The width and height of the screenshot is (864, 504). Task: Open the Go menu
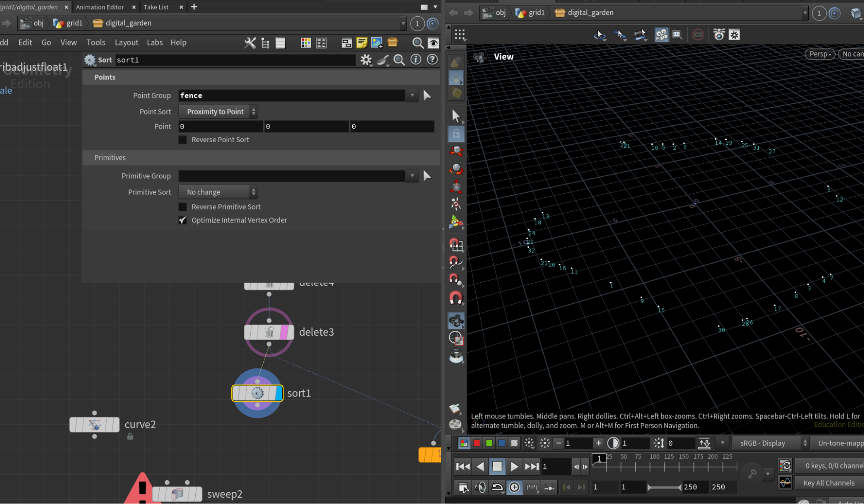click(46, 42)
